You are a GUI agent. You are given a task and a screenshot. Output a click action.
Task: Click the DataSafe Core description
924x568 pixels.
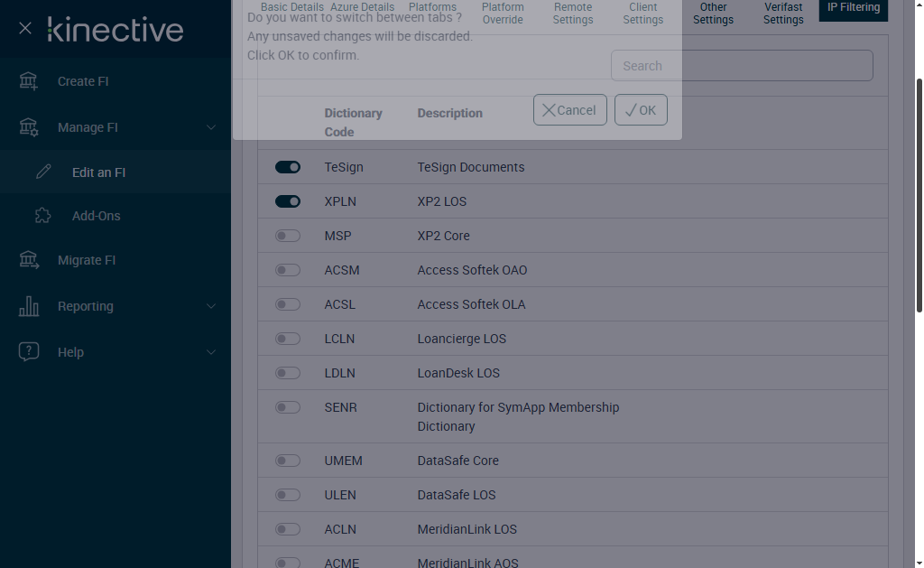(457, 461)
